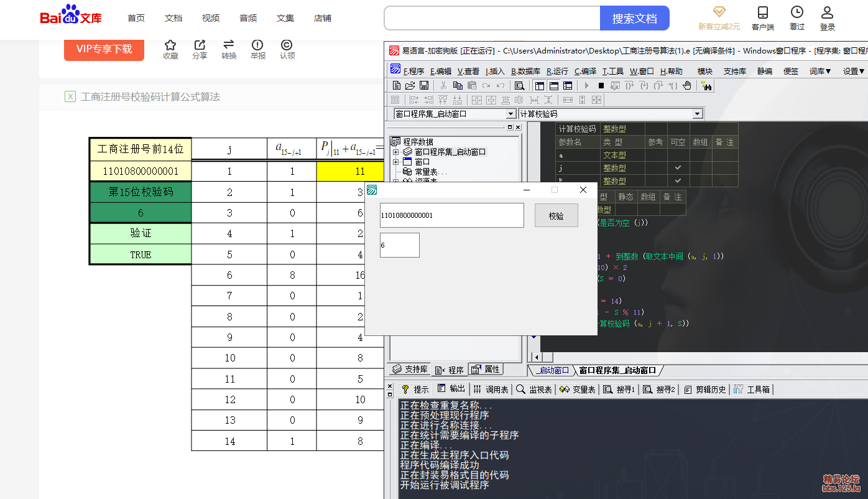Image resolution: width=868 pixels, height=499 pixels.
Task: Click the VIP专享下载 button
Action: tap(104, 49)
